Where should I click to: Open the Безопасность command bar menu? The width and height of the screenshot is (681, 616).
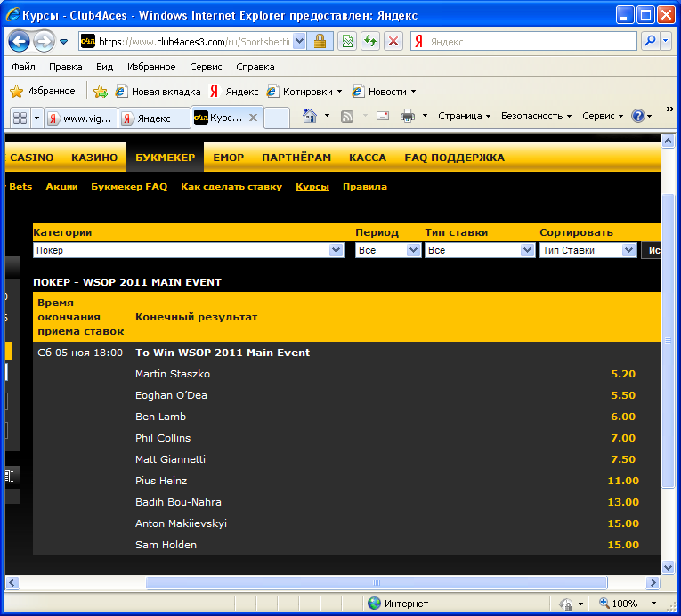click(x=536, y=116)
